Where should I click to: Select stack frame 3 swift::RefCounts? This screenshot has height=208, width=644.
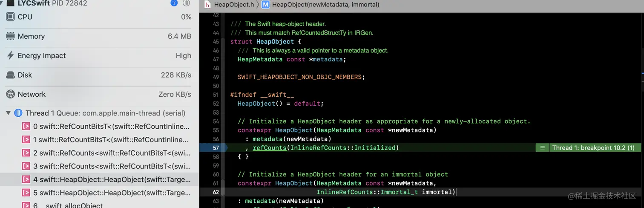click(99, 166)
